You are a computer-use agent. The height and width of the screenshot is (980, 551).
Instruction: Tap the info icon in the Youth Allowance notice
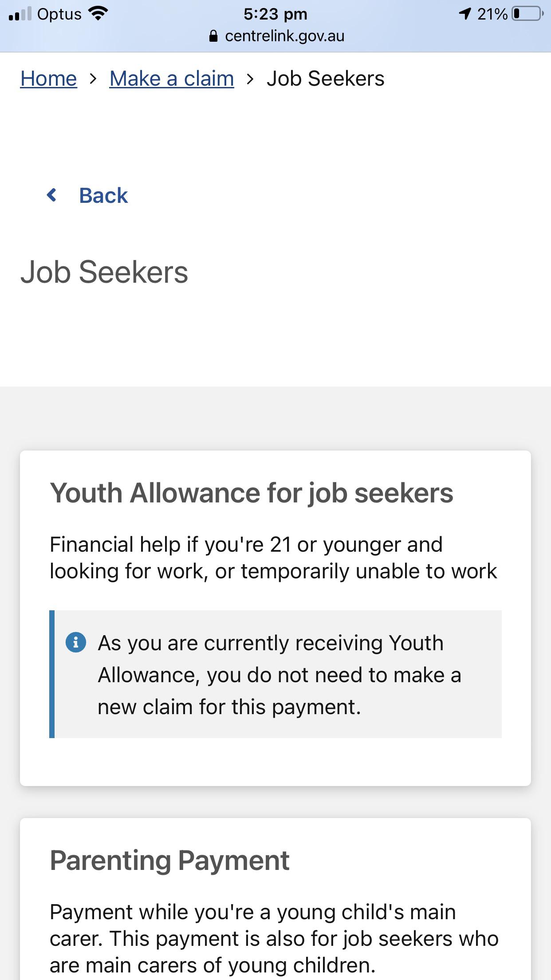pyautogui.click(x=76, y=642)
